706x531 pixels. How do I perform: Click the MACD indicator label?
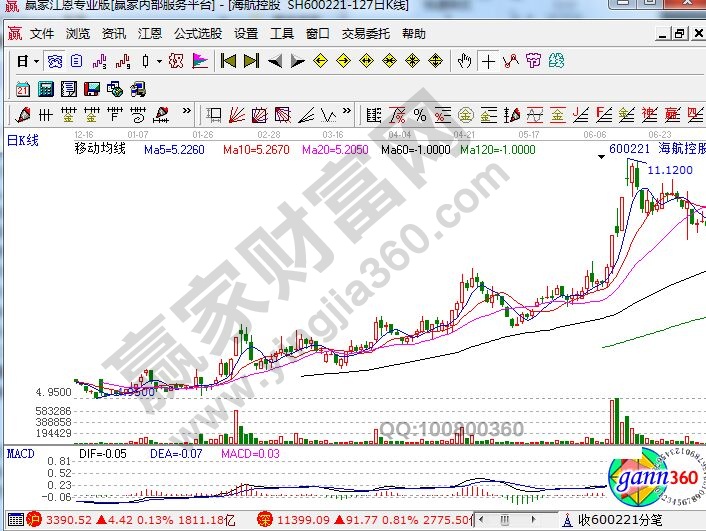pos(19,455)
